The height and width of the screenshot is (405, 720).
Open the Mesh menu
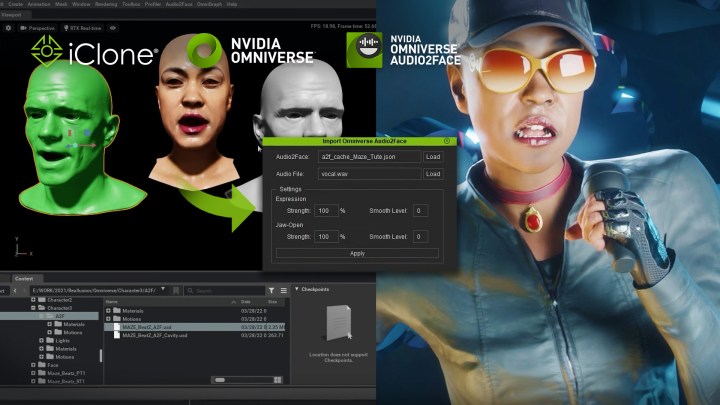pyautogui.click(x=61, y=4)
